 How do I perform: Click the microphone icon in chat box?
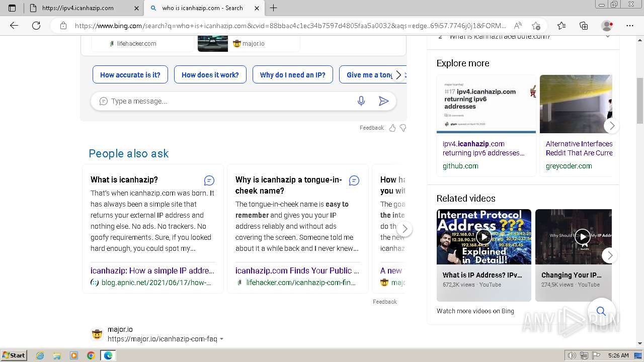(x=361, y=101)
